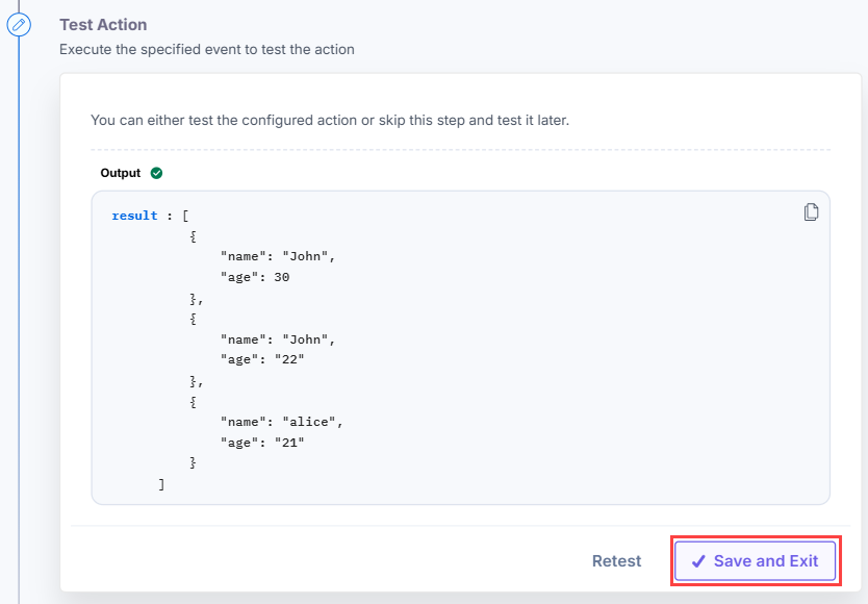Click 'Execute the specified event' subtitle
Screen dimensions: 868x604
[207, 50]
